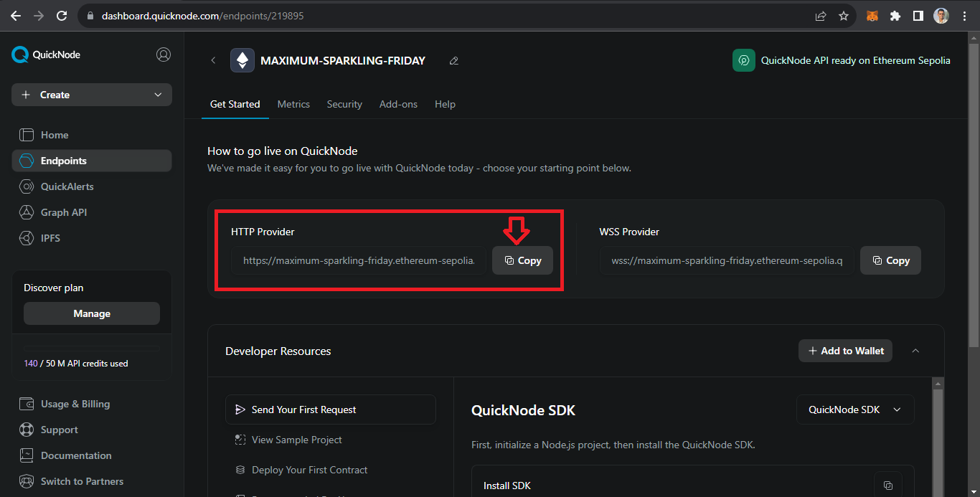This screenshot has width=980, height=497.
Task: Copy the Install SDK code snippet
Action: (x=887, y=486)
